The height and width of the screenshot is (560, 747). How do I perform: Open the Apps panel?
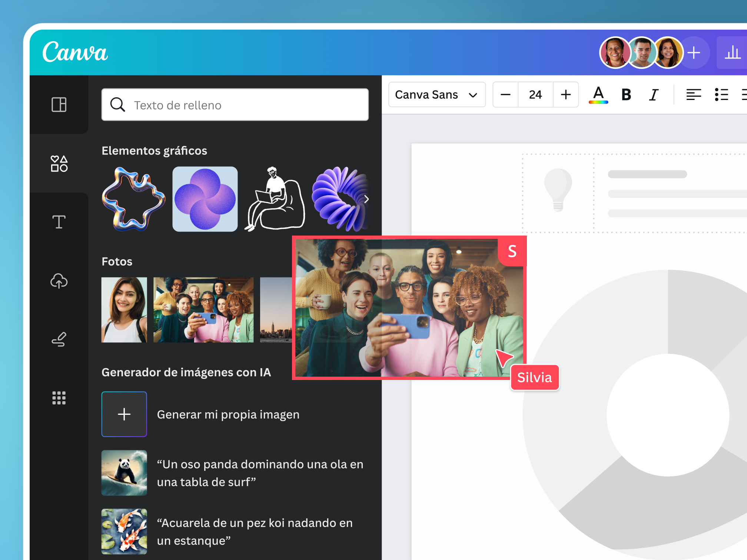[x=59, y=398]
